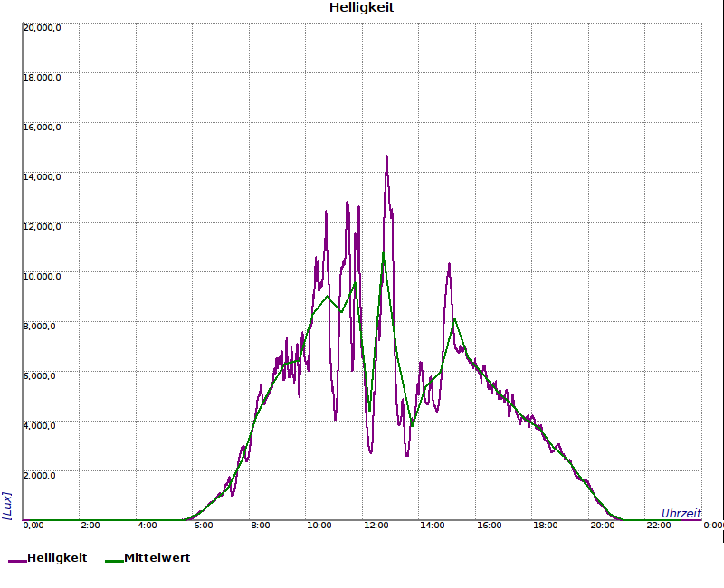Click the 18,000,0 y-axis value
The image size is (724, 588).
point(42,78)
